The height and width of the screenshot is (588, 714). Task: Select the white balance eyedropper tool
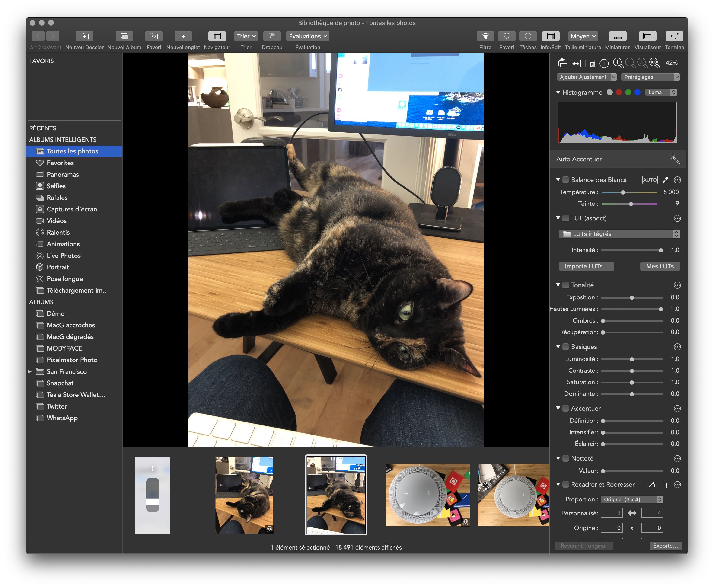pyautogui.click(x=665, y=180)
